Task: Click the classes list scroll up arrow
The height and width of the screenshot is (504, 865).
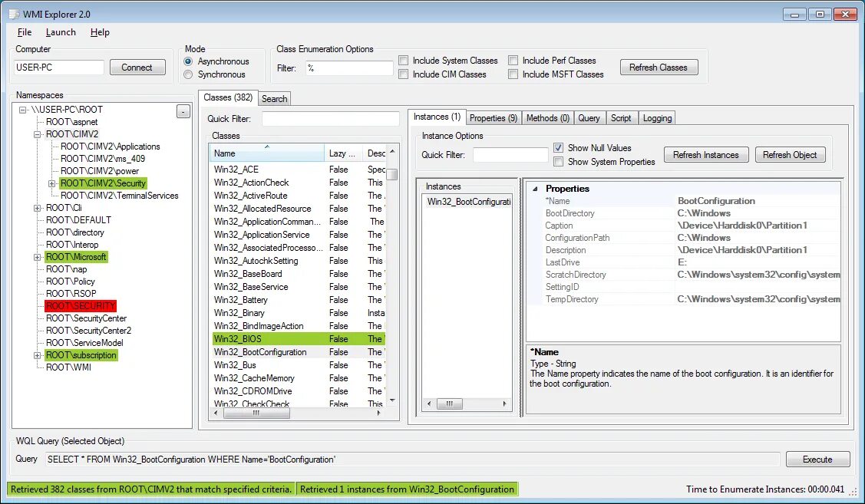Action: [x=392, y=151]
